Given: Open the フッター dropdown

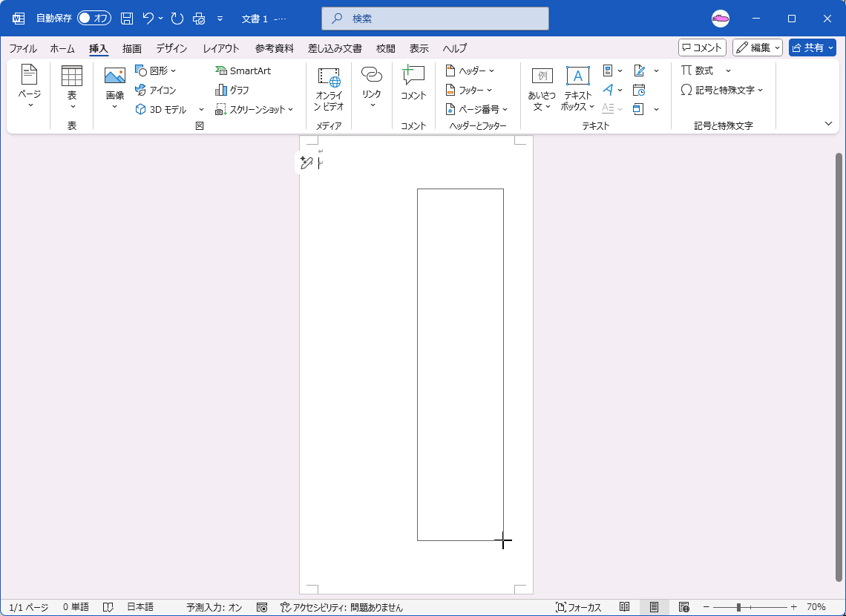Looking at the screenshot, I should tap(468, 90).
